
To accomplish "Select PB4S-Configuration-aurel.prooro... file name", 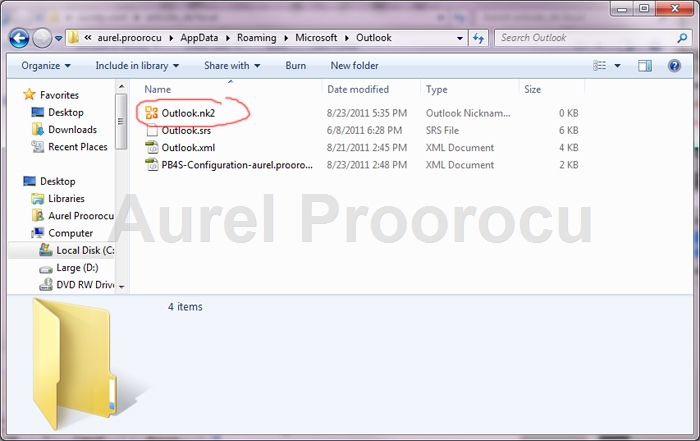I will click(x=237, y=165).
